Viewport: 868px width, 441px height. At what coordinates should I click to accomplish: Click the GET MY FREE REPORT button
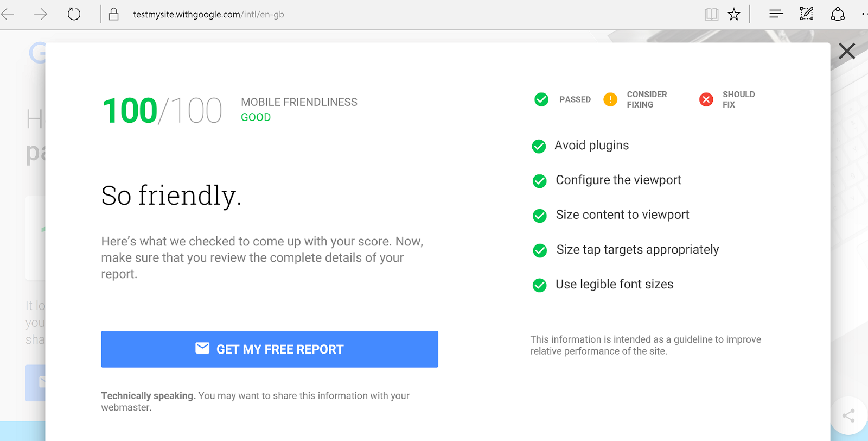pos(270,349)
